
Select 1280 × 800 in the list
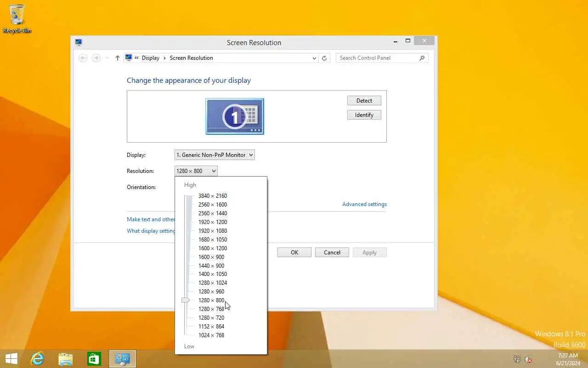[x=211, y=300]
